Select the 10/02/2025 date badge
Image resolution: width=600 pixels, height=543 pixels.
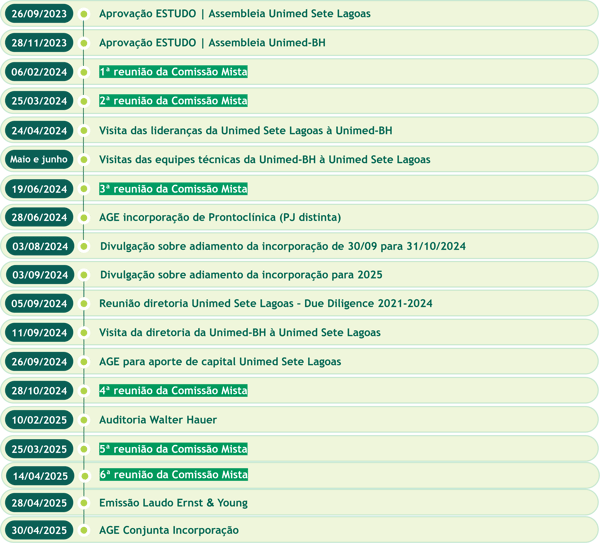39,420
